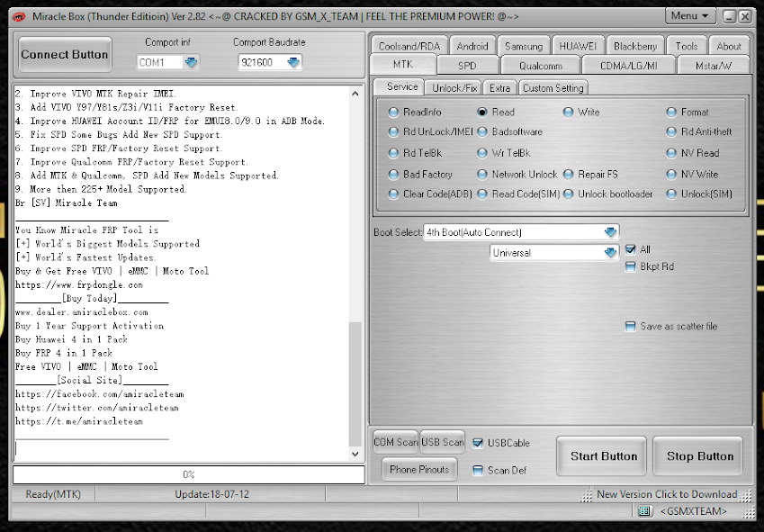The height and width of the screenshot is (532, 764).
Task: Switch to the Coolsand/RDA tab
Action: pyautogui.click(x=409, y=46)
